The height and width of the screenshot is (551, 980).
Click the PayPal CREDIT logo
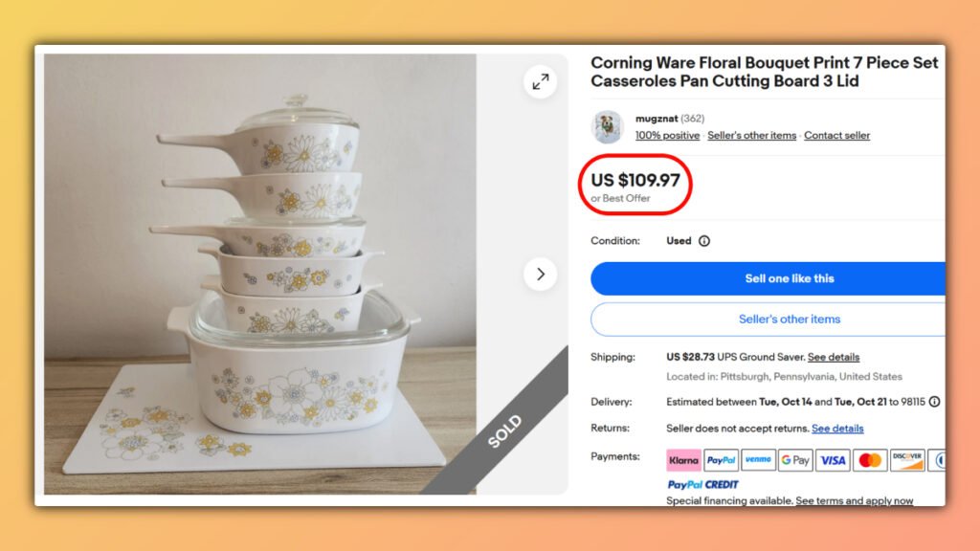point(703,484)
